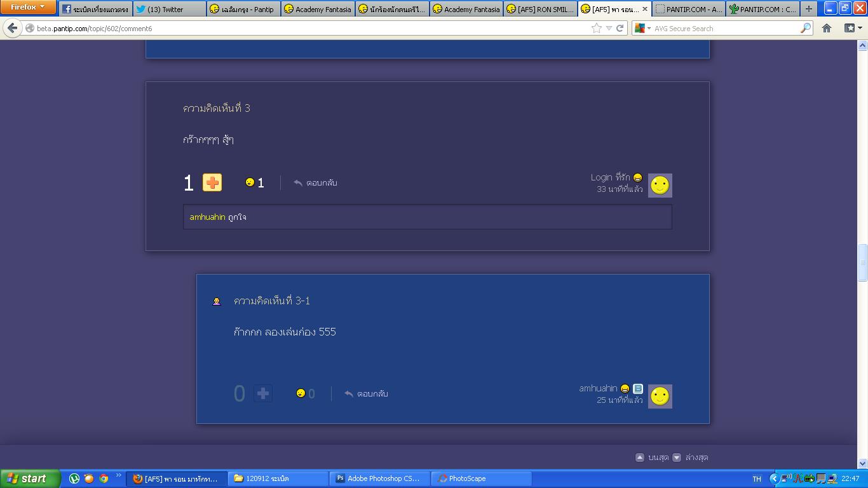
Task: Expand the quick launch overflow chevron
Action: coord(118,475)
